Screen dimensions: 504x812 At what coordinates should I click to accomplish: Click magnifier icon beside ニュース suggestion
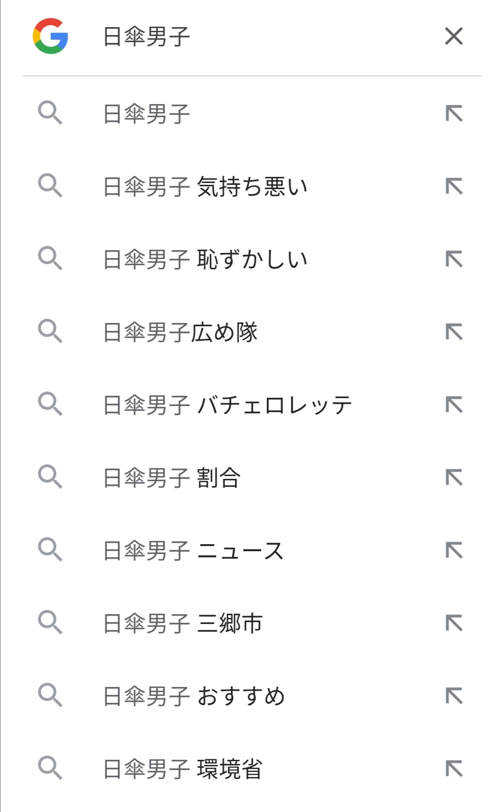point(50,550)
